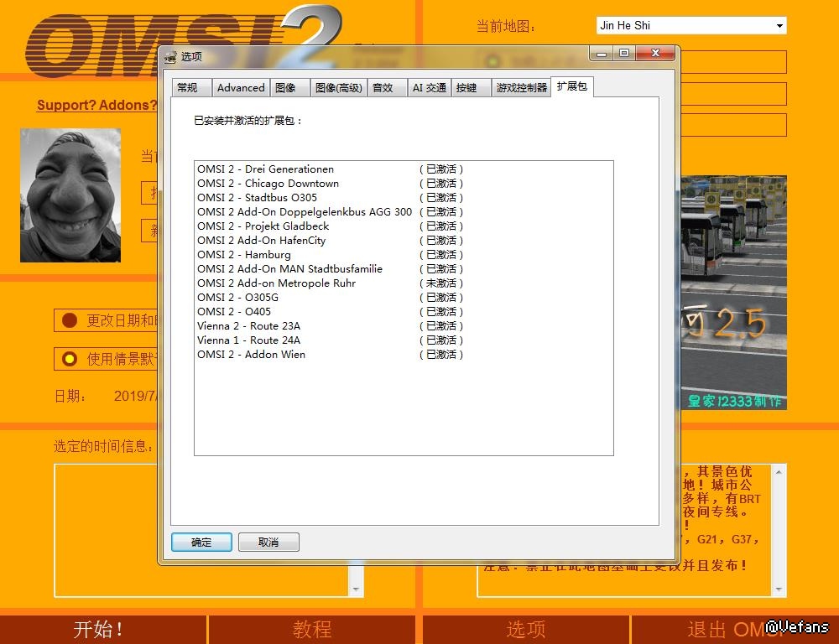
Task: Click the 取消 button
Action: coord(268,542)
